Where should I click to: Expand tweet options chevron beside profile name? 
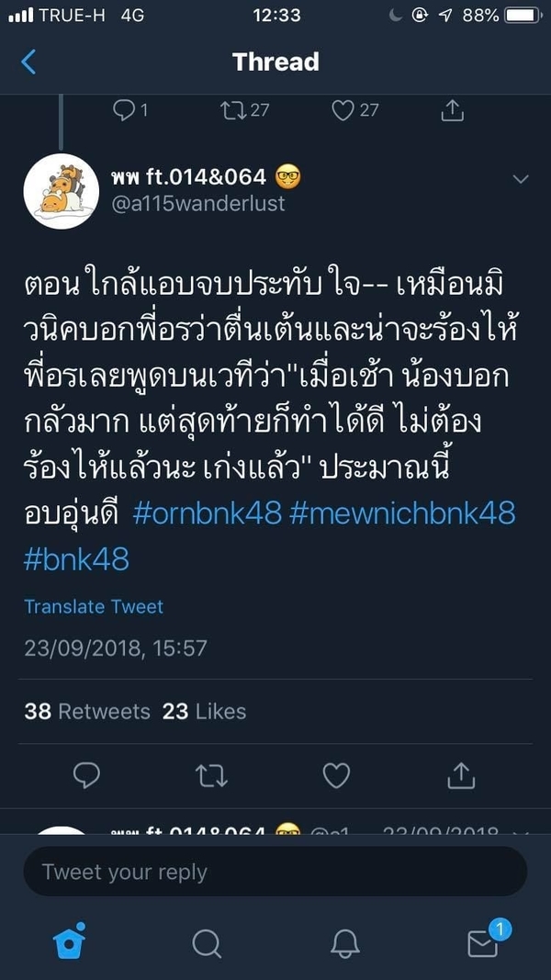[x=520, y=180]
